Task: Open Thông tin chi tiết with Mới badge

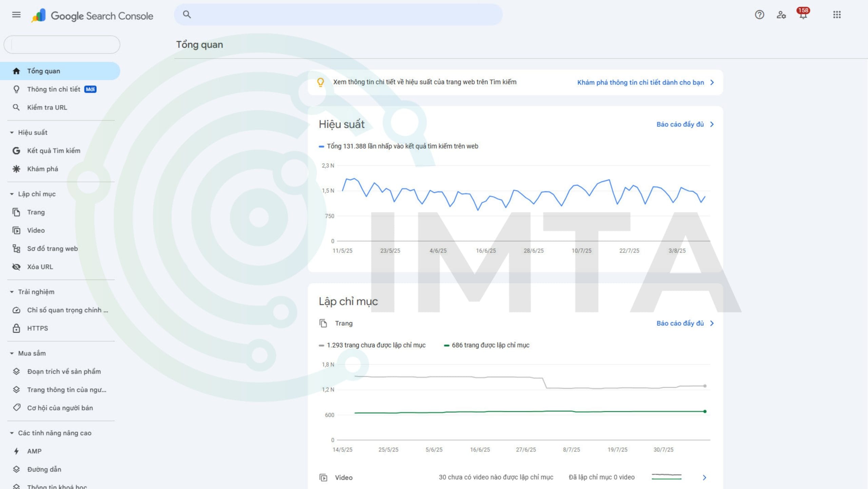Action: point(54,89)
